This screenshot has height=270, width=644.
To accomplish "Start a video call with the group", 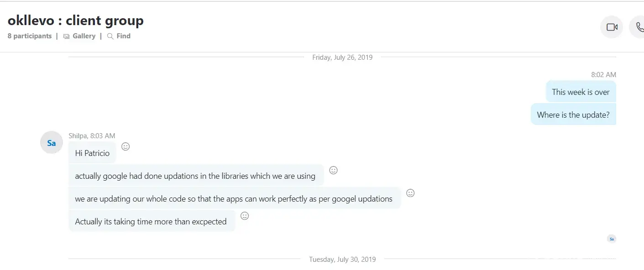I will [x=612, y=27].
